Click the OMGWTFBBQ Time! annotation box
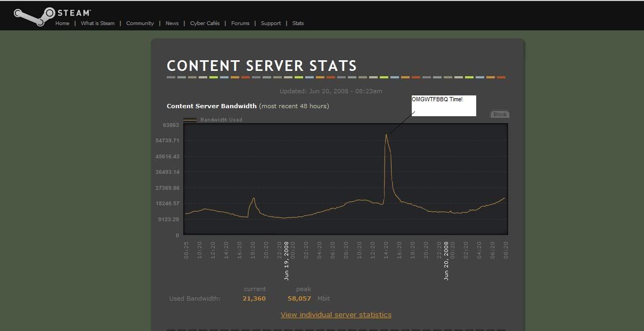The height and width of the screenshot is (331, 644). coord(443,106)
